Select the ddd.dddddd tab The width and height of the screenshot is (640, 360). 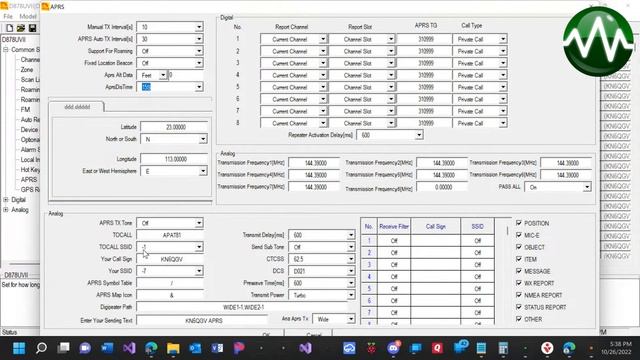(77, 107)
